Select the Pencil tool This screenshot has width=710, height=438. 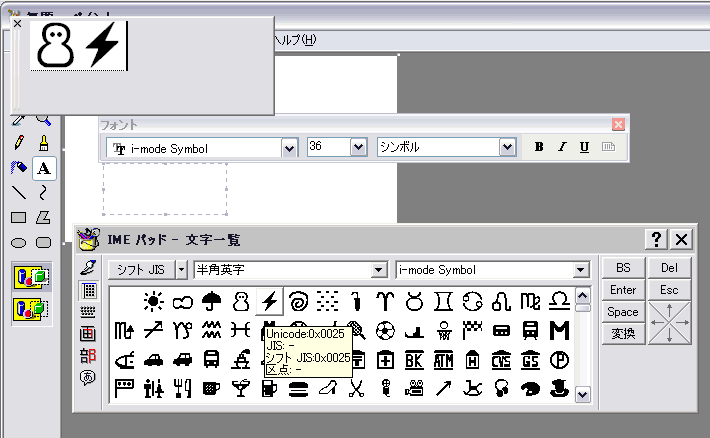pyautogui.click(x=18, y=144)
